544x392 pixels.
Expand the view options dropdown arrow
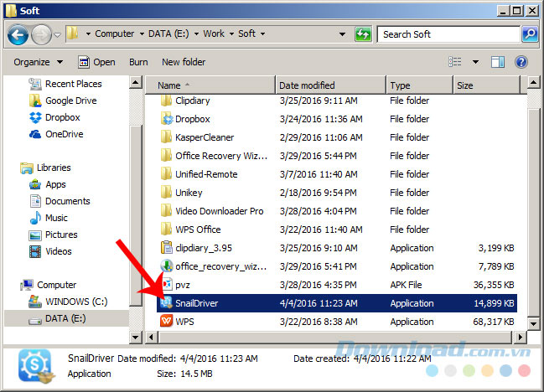475,62
